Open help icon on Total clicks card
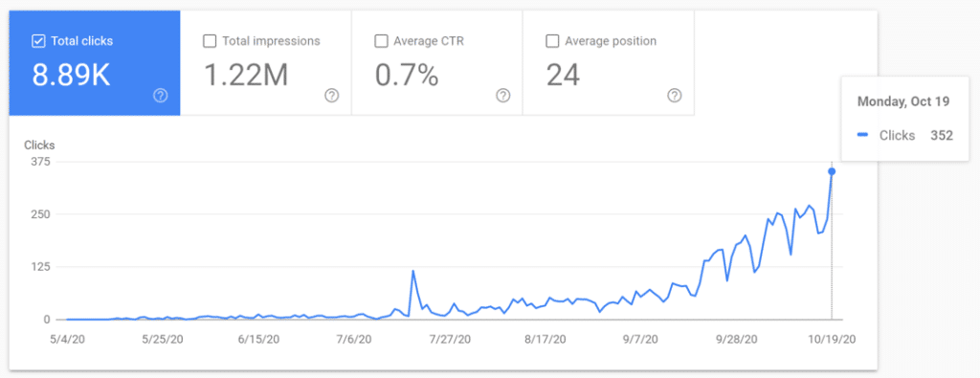Image resolution: width=980 pixels, height=378 pixels. pyautogui.click(x=161, y=96)
